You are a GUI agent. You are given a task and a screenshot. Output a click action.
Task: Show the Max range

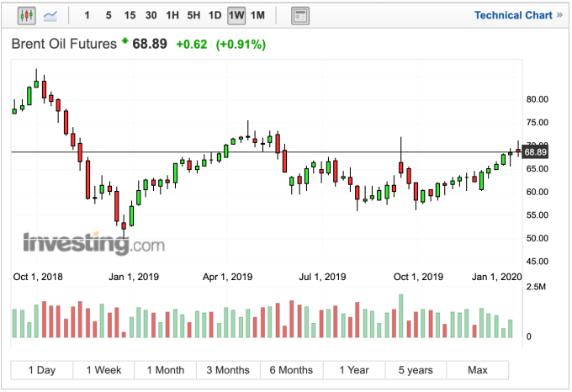coord(478,370)
